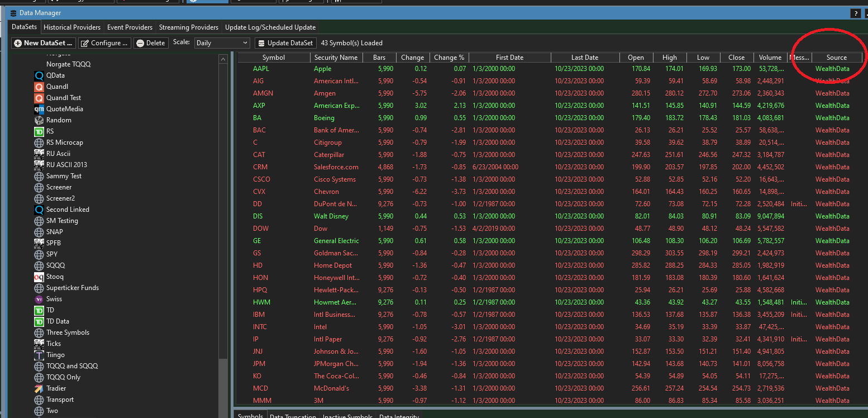Click the RS Microcap globe icon
This screenshot has width=868, height=418.
click(39, 142)
